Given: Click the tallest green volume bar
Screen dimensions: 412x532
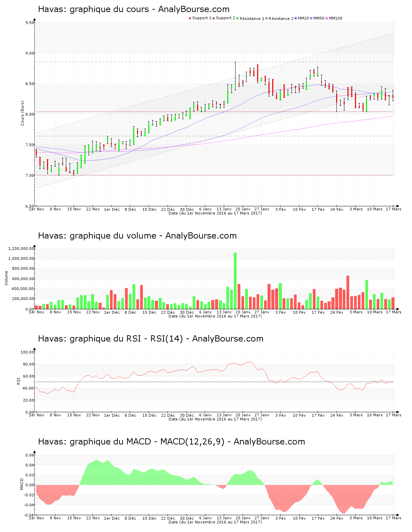Looking at the screenshot, I should [235, 281].
